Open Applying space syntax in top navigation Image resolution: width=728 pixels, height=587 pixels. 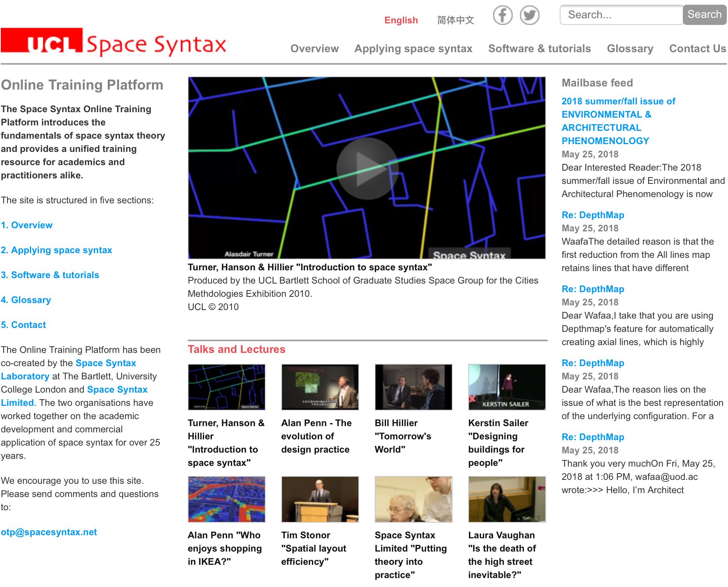tap(413, 49)
